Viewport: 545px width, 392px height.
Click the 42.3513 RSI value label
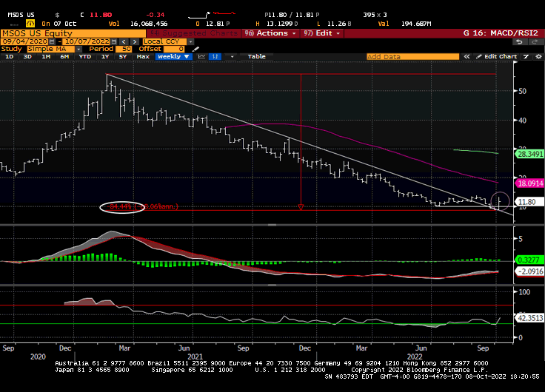click(530, 318)
